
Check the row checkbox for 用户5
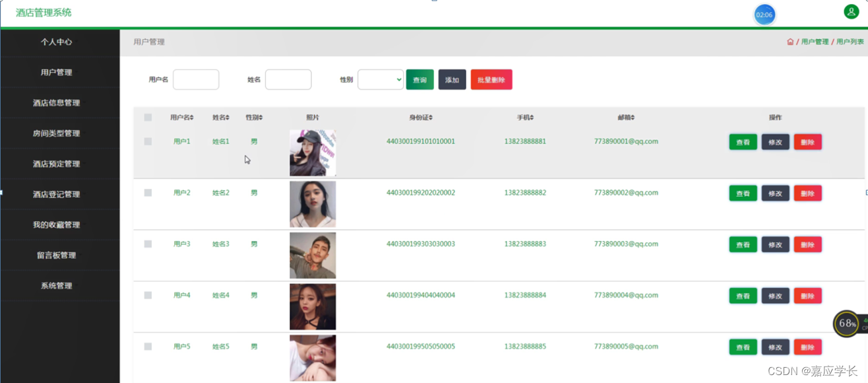pyautogui.click(x=148, y=347)
